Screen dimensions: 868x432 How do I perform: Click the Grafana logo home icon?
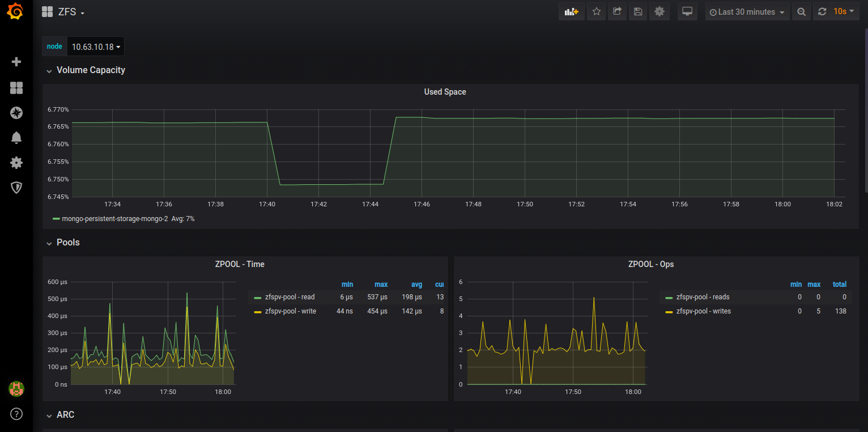pos(16,12)
